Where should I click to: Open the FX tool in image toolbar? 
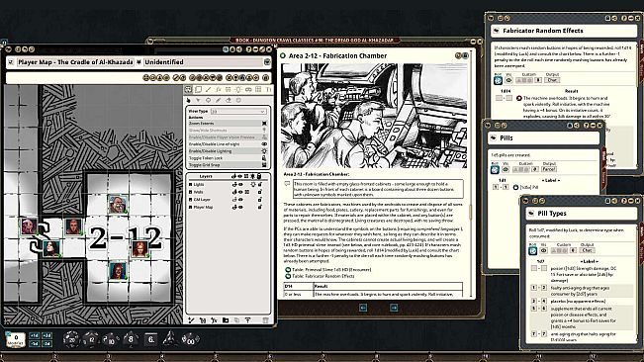click(x=218, y=89)
